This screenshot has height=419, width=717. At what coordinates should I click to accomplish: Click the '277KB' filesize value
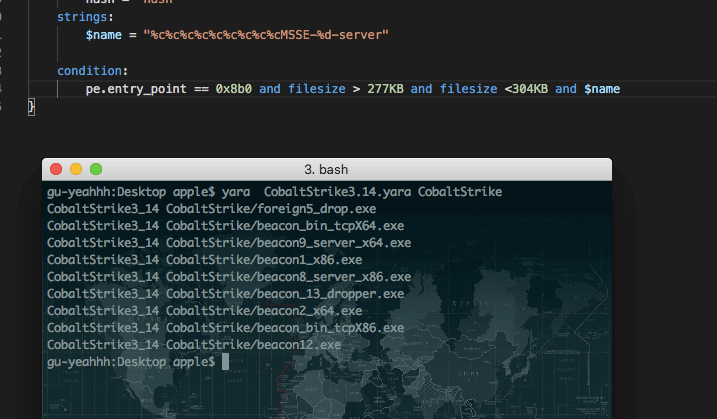(x=385, y=89)
